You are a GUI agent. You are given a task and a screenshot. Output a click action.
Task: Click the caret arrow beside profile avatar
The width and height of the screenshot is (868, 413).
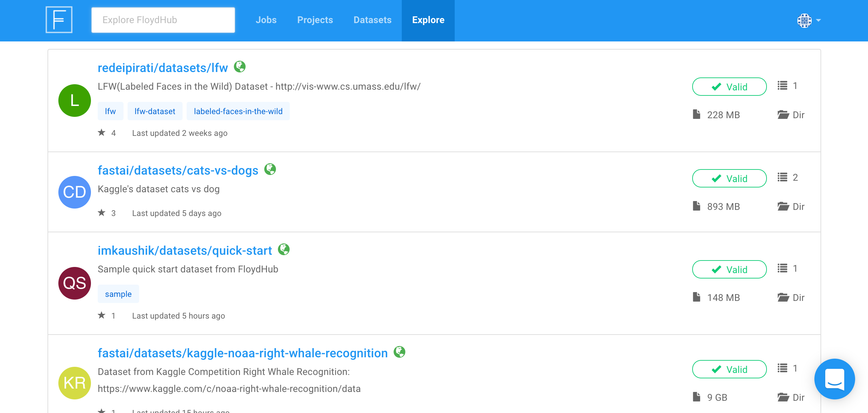point(818,20)
